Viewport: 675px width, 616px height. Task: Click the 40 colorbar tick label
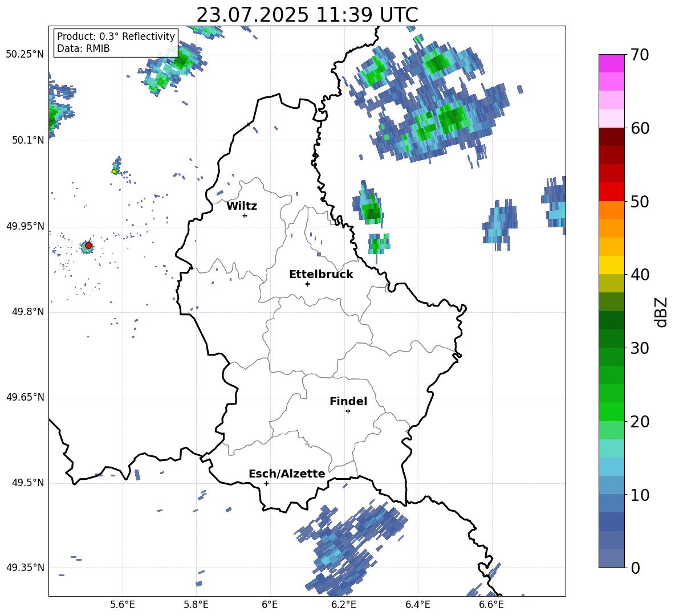(x=640, y=275)
